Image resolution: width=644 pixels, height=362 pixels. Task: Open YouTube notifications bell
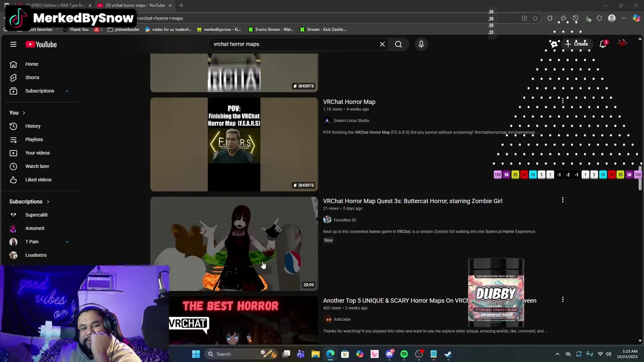coord(603,44)
